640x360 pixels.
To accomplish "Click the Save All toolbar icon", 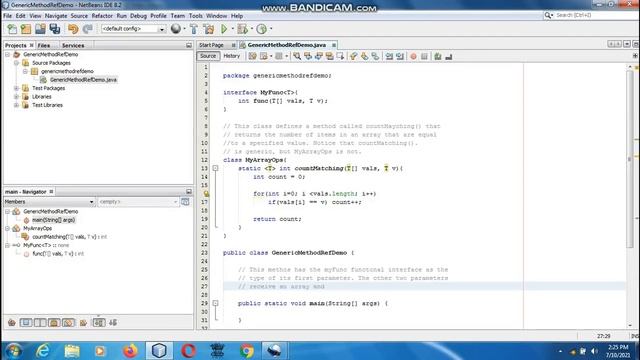I will tap(55, 29).
